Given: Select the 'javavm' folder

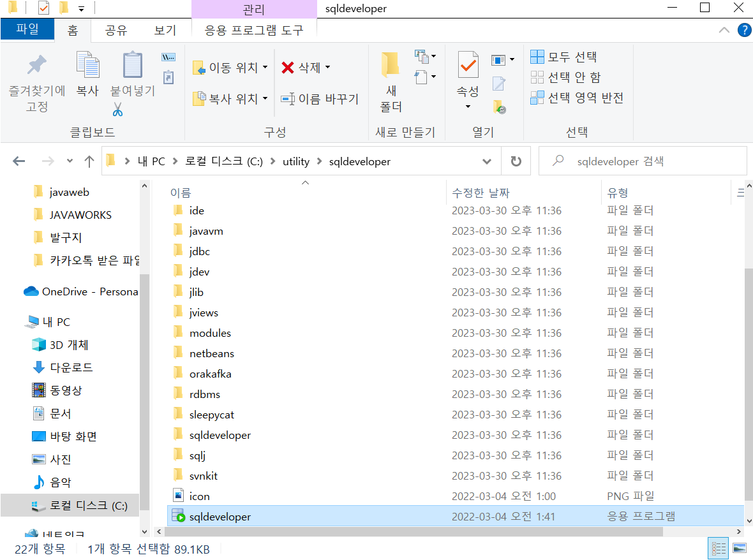Looking at the screenshot, I should (206, 231).
